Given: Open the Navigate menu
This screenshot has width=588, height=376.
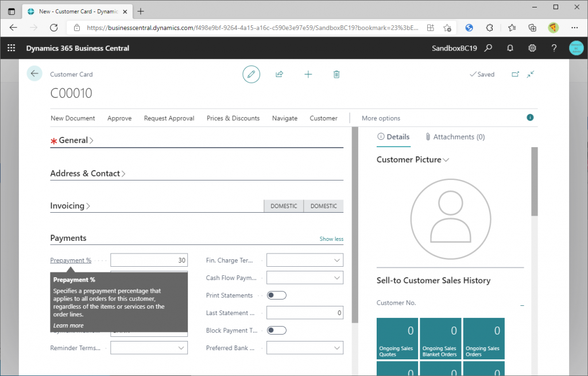Looking at the screenshot, I should 285,118.
